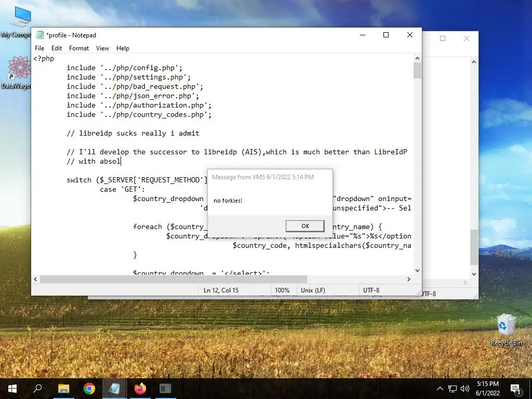Click the include json_error.php line
532x399 pixels.
point(132,96)
